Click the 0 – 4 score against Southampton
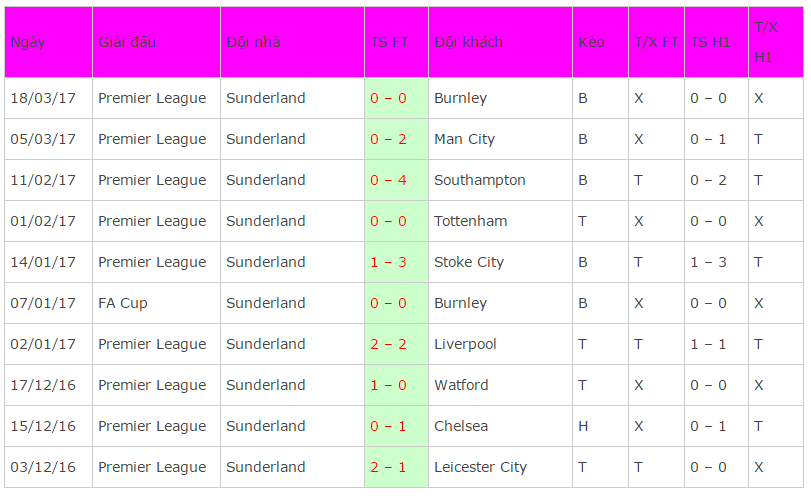Viewport: 811px width, 496px height. tap(388, 180)
